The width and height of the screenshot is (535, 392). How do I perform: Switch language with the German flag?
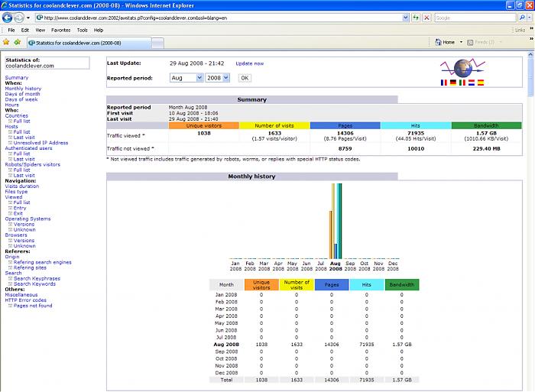[x=453, y=82]
